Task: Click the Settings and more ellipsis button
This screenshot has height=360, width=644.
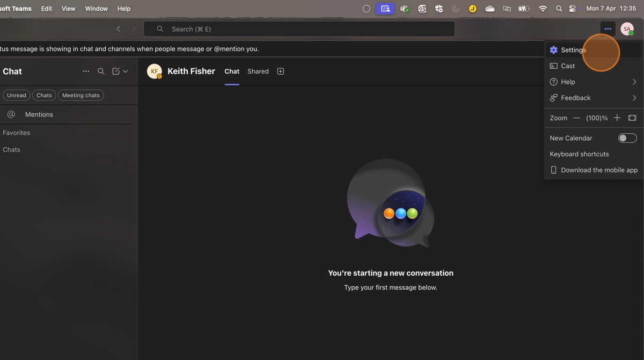Action: (608, 29)
